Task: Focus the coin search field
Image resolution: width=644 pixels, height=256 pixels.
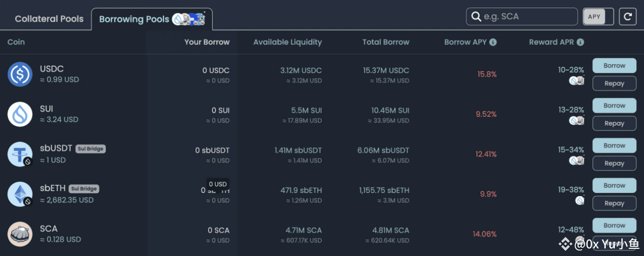Action: (528, 17)
